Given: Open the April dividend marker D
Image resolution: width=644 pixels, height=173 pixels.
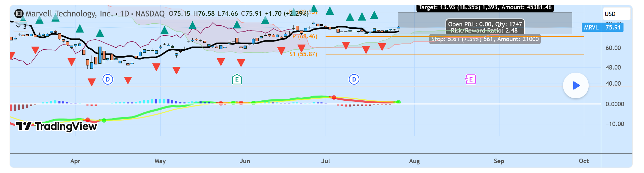Looking at the screenshot, I should tap(108, 79).
